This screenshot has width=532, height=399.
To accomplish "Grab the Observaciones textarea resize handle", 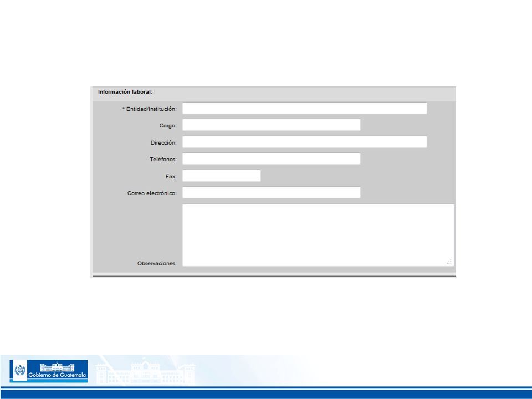I will coord(449,262).
